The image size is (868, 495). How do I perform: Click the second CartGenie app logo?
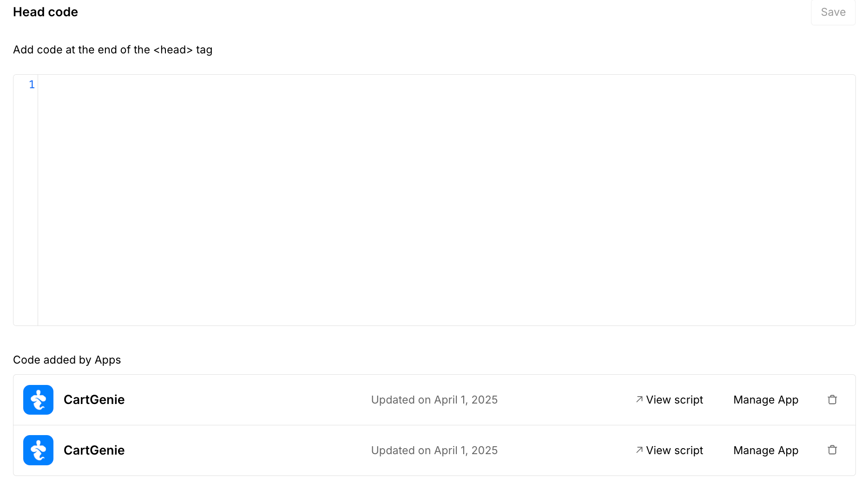point(38,450)
